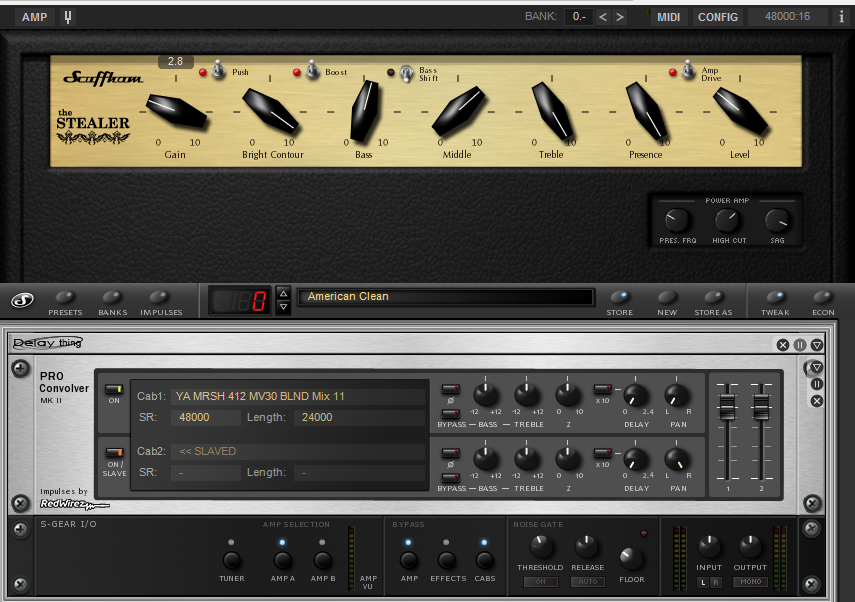Image resolution: width=855 pixels, height=602 pixels.
Task: Toggle the Amp Drive switch
Action: click(688, 70)
